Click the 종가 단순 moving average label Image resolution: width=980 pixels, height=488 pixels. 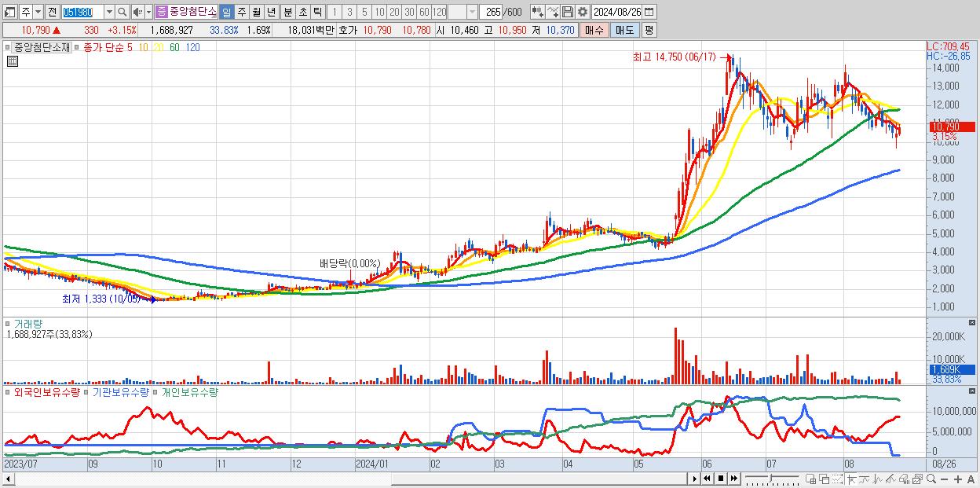click(x=102, y=48)
